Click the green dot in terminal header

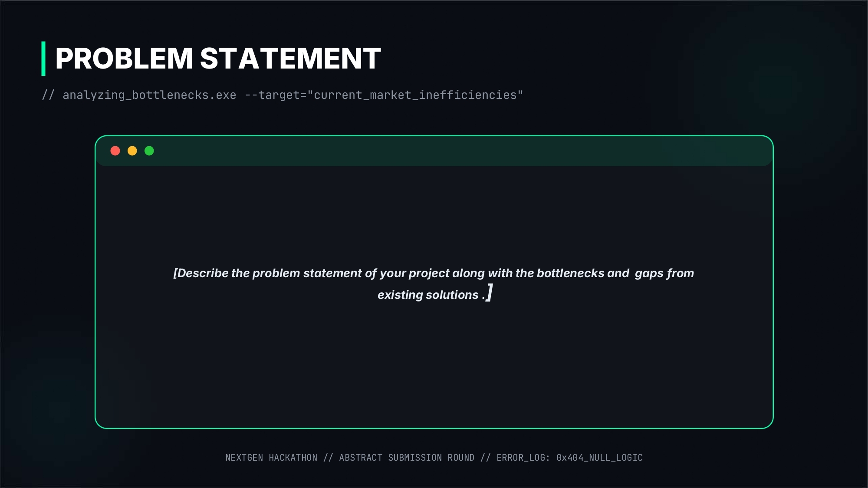(149, 151)
